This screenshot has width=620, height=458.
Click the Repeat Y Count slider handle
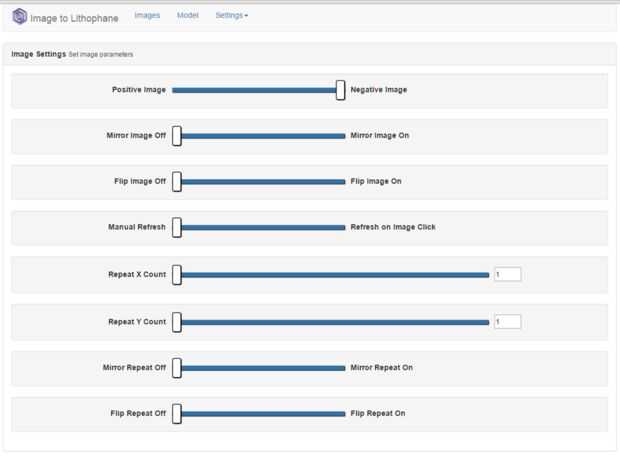click(x=177, y=322)
